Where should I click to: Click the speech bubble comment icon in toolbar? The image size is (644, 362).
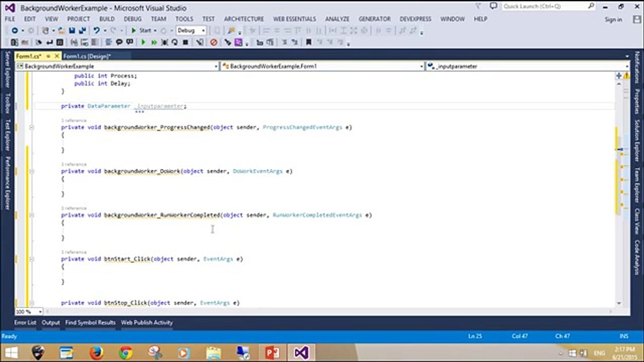[x=119, y=42]
